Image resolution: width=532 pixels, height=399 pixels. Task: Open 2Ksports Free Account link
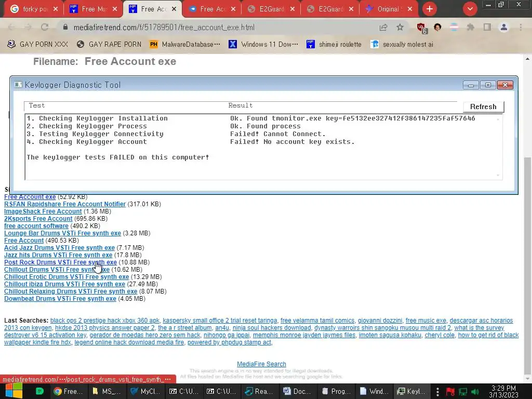pos(38,219)
